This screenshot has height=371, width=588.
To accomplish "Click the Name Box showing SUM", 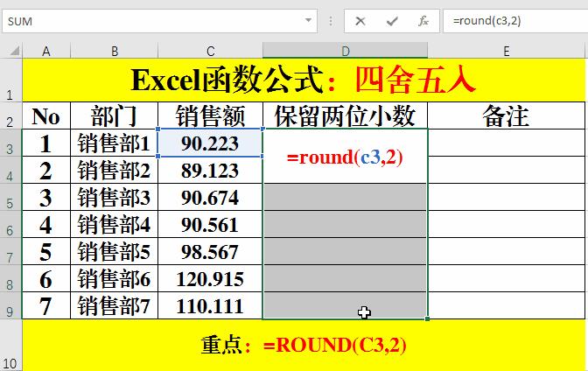I will pyautogui.click(x=160, y=21).
